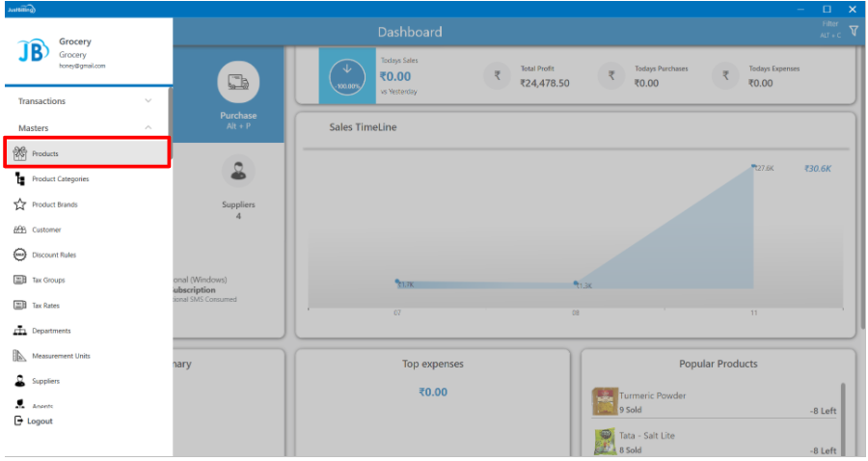Click the Departments hierarchy icon
Viewport: 868px width, 461px height.
click(20, 331)
